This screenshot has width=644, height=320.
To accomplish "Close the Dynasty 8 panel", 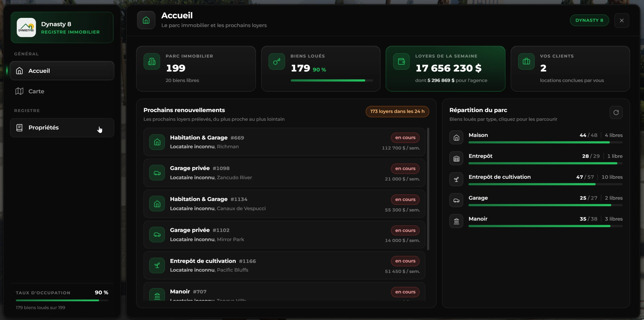I will 622,20.
